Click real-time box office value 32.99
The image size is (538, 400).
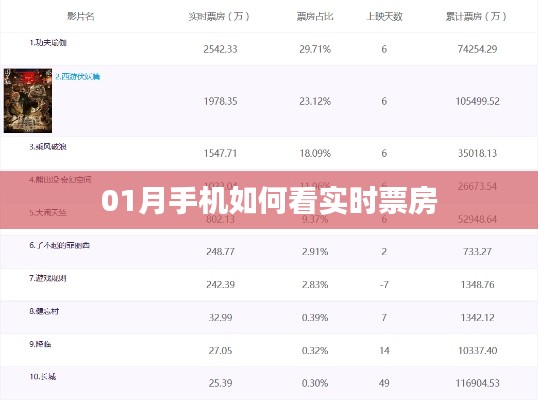click(220, 317)
